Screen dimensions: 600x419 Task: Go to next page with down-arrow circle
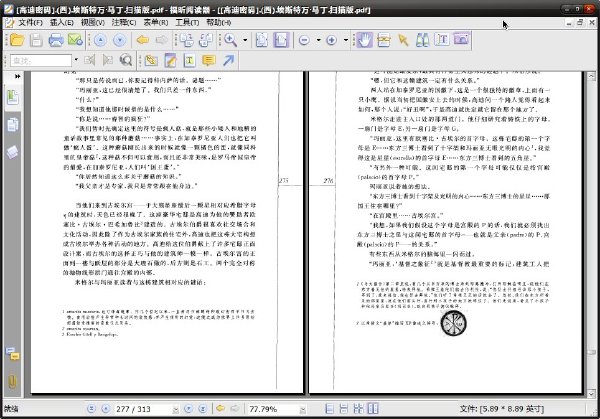(x=119, y=40)
